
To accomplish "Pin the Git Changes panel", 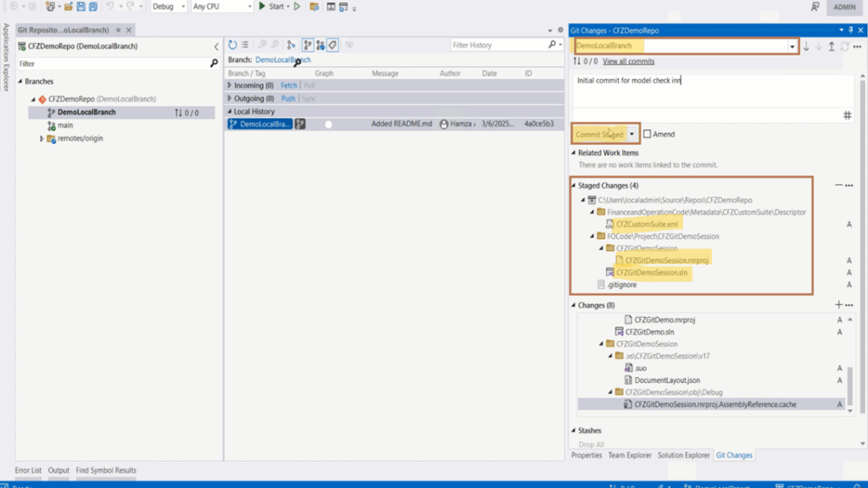I will click(x=851, y=30).
